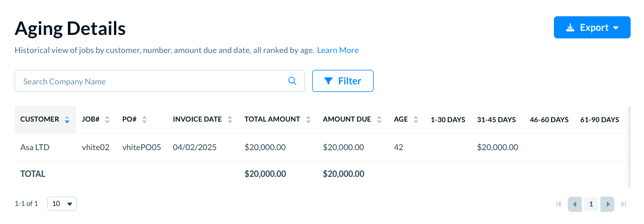
Task: Select page 1 in pagination
Action: 591,204
